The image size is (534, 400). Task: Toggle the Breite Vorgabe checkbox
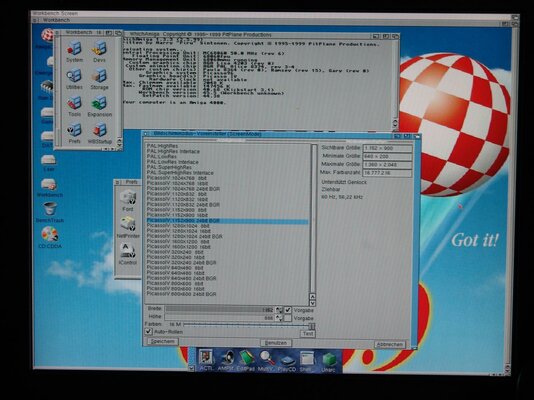click(288, 310)
